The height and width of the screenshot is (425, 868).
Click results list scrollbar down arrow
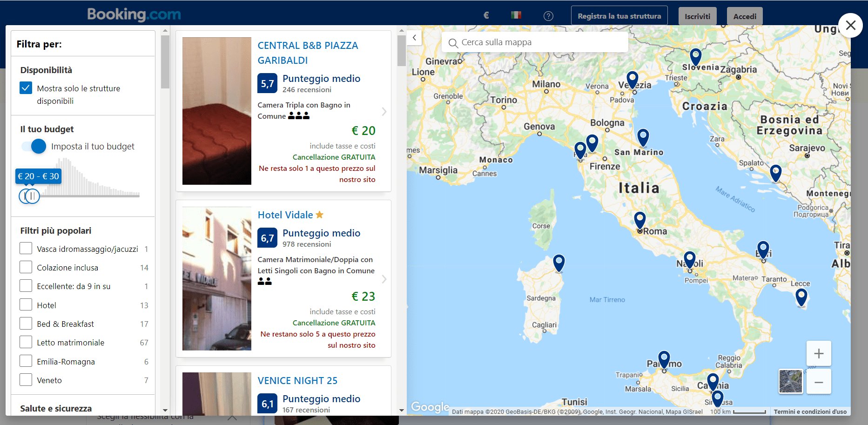[x=402, y=411]
